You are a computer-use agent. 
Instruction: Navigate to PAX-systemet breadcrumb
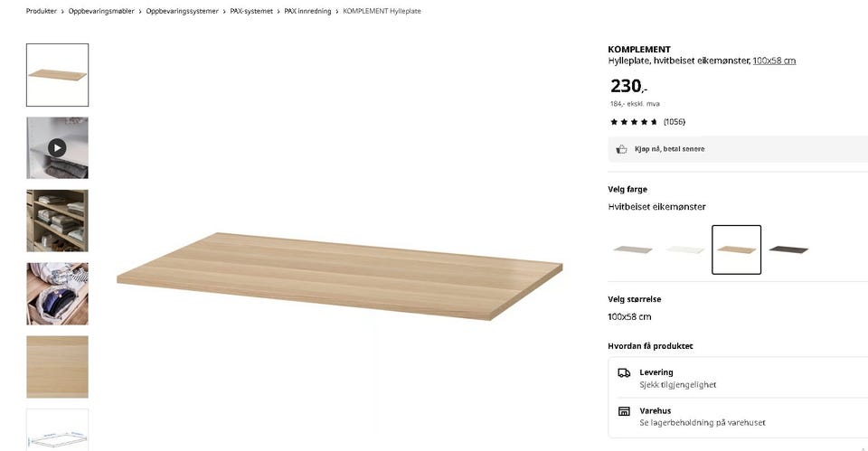point(251,11)
